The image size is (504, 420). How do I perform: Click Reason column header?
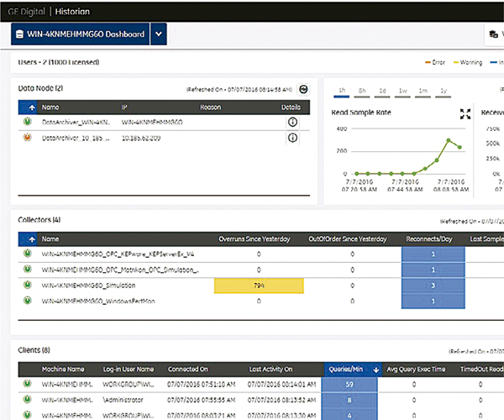click(x=211, y=108)
